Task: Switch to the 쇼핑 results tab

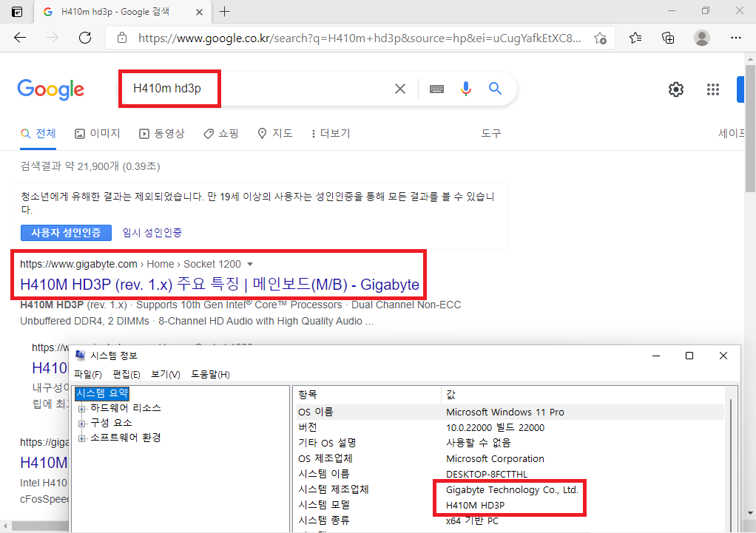Action: coord(221,134)
